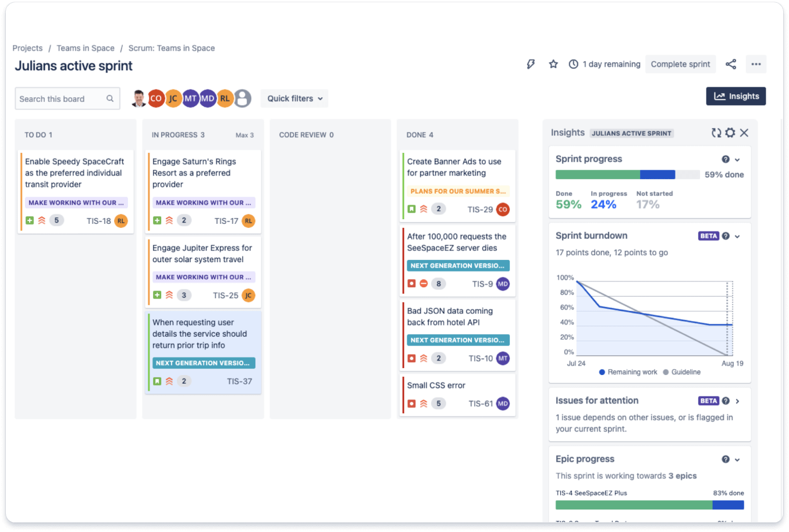This screenshot has width=789, height=532.
Task: Select the unassigned avatar filter
Action: click(243, 98)
